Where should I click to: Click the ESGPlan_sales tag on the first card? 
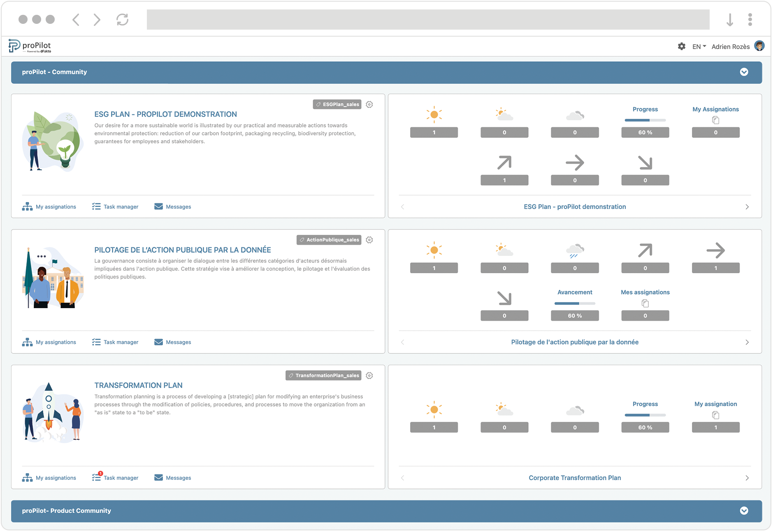(337, 104)
